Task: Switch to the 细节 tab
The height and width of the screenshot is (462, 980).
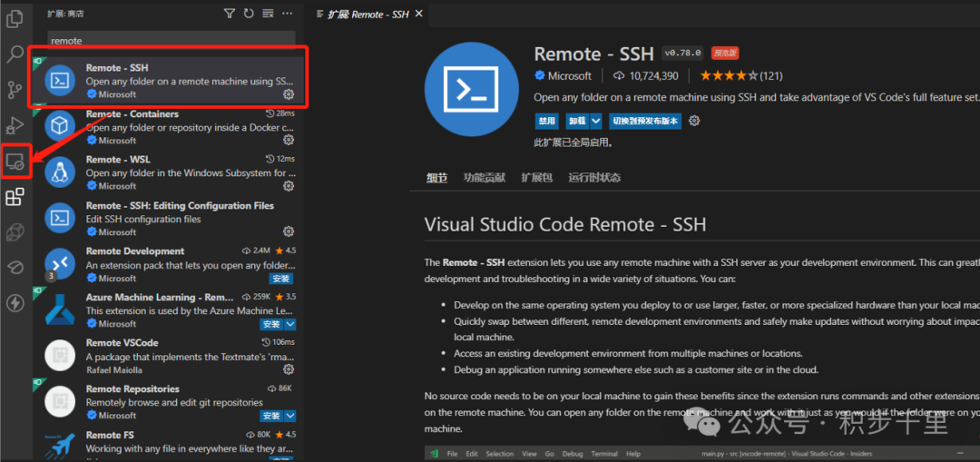Action: (436, 178)
